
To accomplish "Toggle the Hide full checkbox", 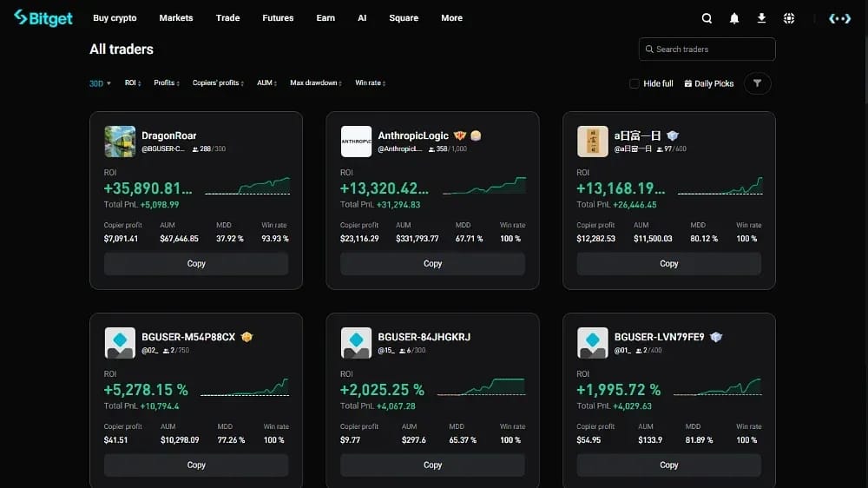I will tap(635, 83).
